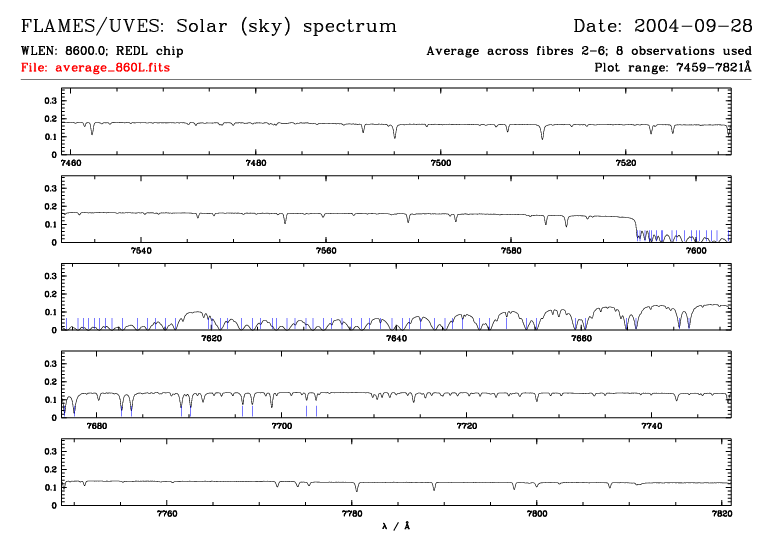Click the absorption dip near 7462 Å
The height and width of the screenshot is (542, 782).
point(92,129)
